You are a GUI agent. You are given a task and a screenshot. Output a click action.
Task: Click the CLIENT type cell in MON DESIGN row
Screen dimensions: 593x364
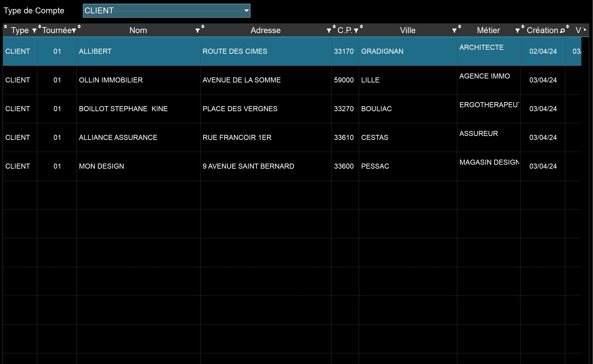click(20, 166)
